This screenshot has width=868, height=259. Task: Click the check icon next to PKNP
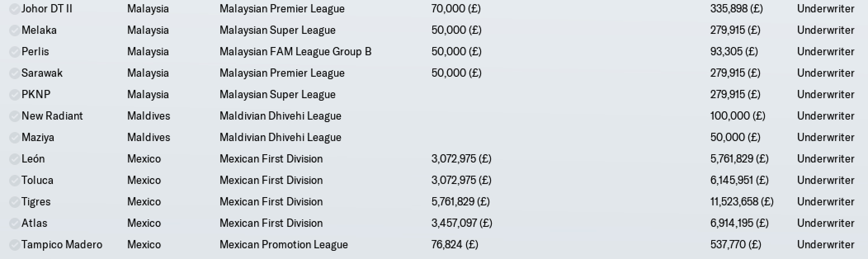click(x=14, y=95)
